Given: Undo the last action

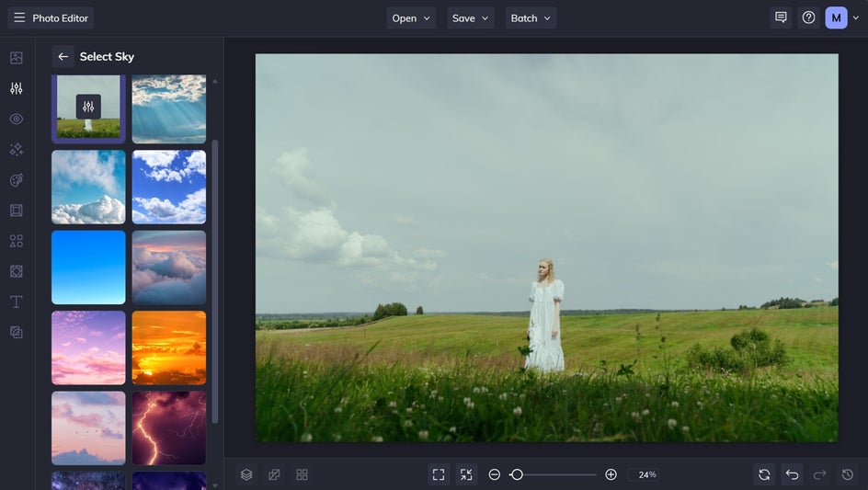Looking at the screenshot, I should (792, 474).
